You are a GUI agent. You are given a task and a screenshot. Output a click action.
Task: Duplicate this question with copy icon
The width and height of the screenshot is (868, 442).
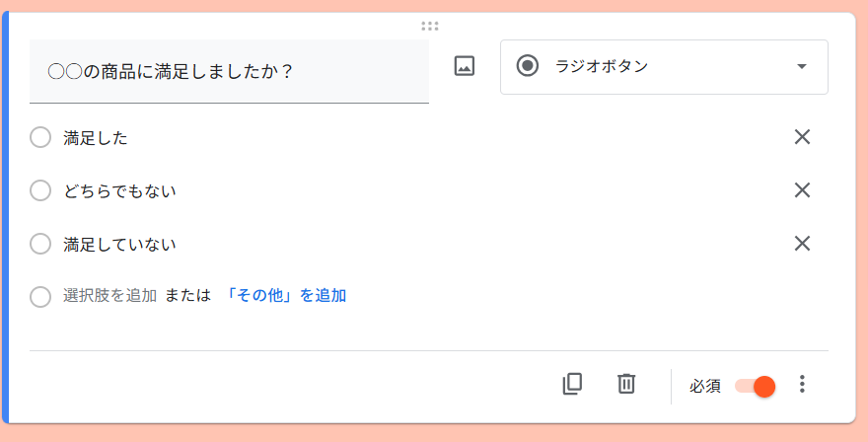point(572,383)
